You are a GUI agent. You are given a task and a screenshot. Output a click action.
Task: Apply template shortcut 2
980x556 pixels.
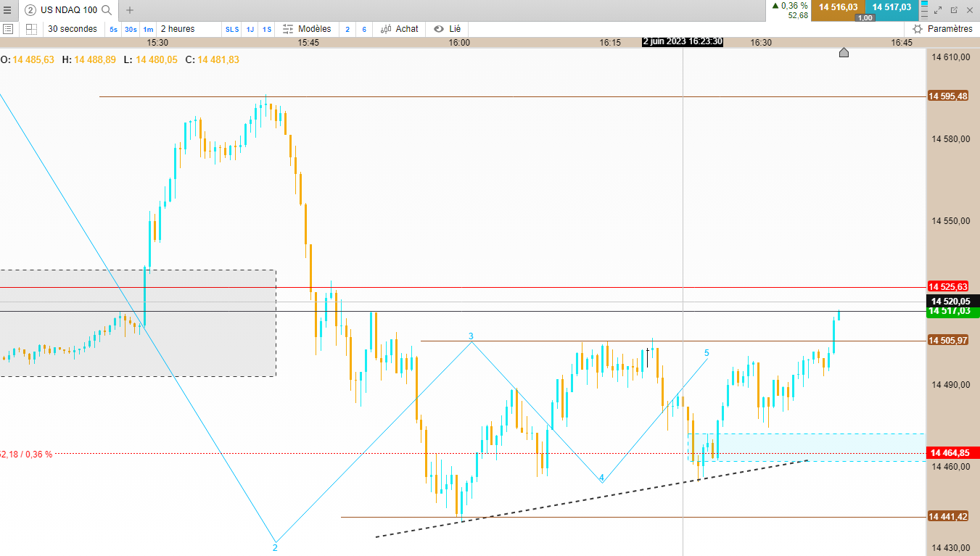tap(347, 29)
